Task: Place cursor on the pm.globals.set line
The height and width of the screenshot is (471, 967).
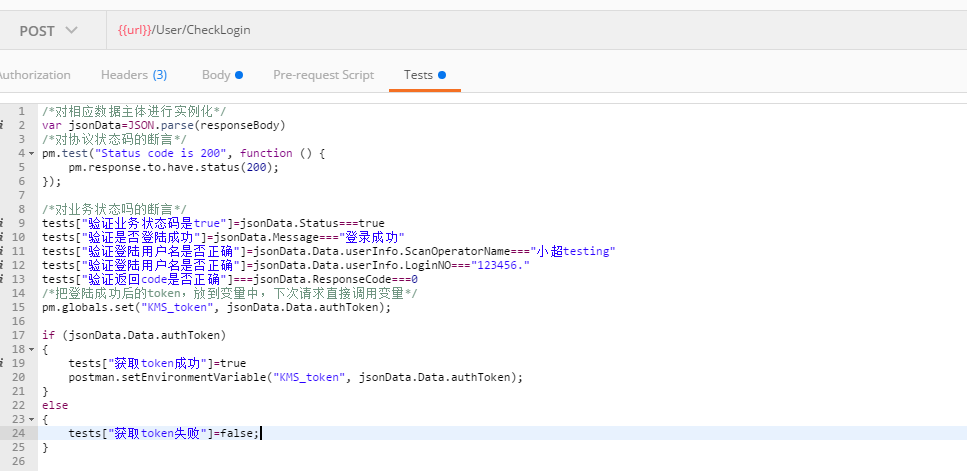Action: (x=220, y=307)
